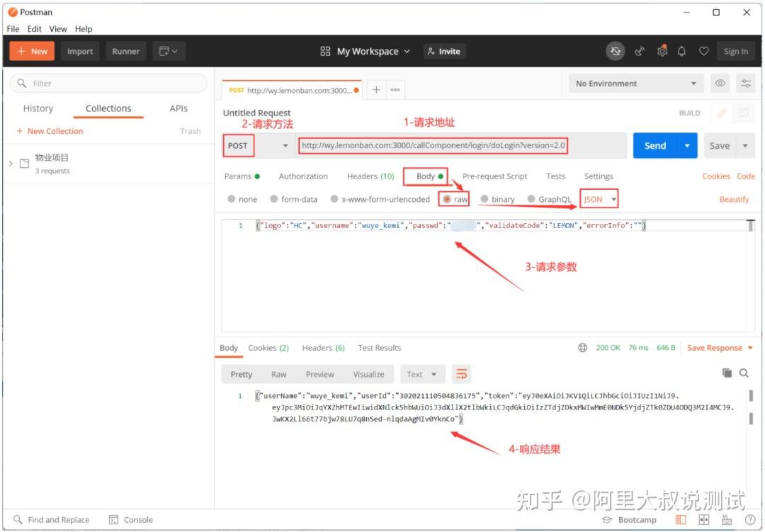Viewport: 765px width, 532px height.
Task: Open Postman settings via gear icon
Action: 662,50
